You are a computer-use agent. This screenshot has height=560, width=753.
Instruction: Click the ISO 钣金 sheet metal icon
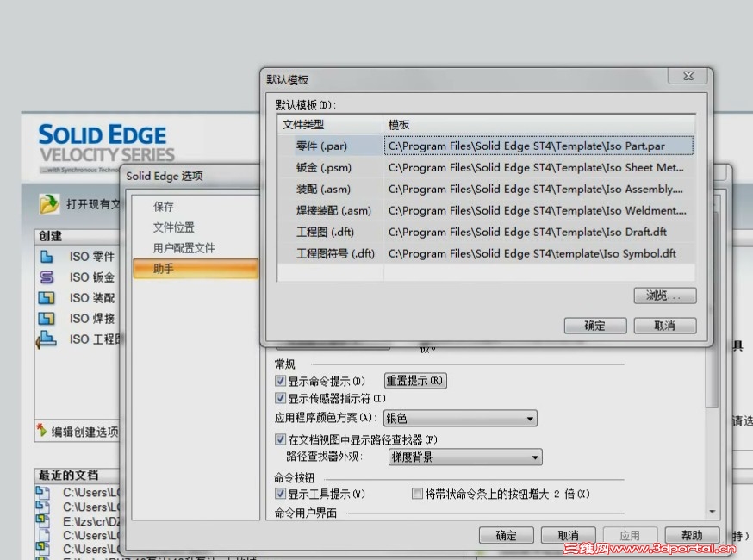point(47,277)
